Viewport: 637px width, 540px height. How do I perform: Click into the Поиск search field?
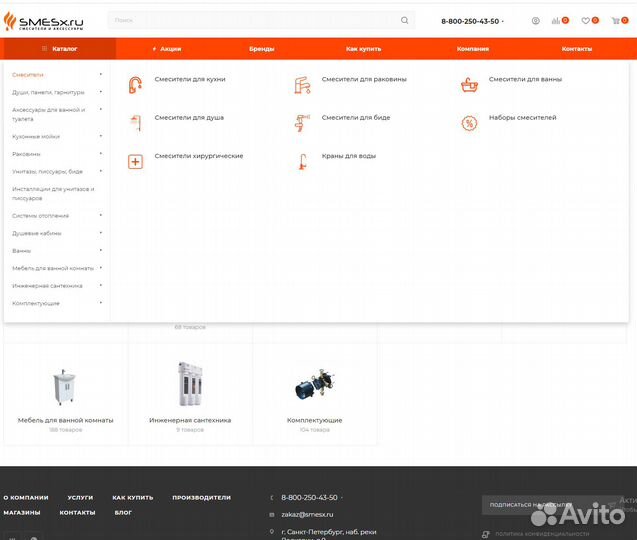point(250,20)
